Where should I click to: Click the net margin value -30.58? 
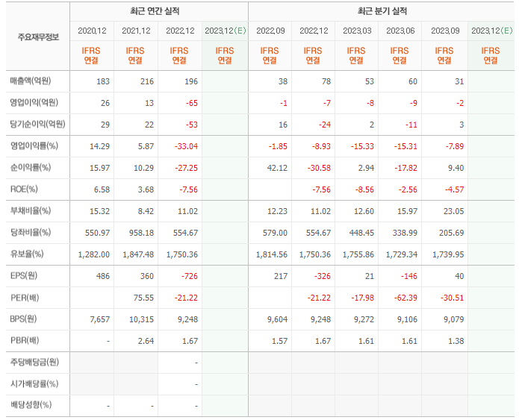tap(319, 168)
